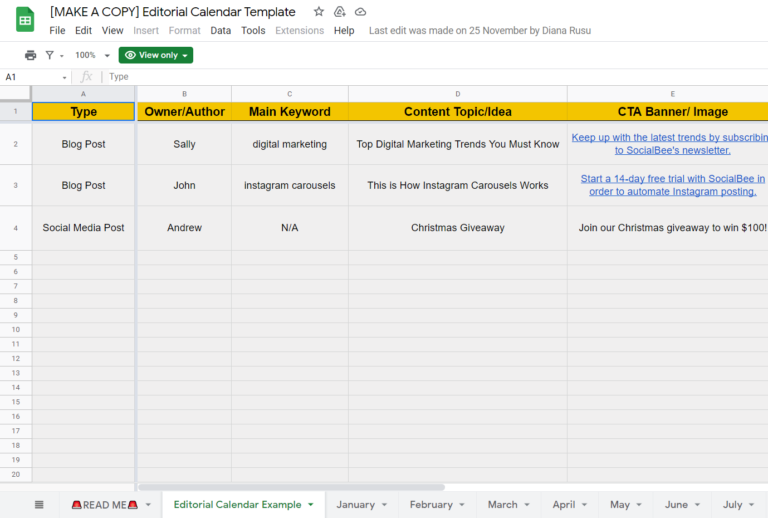Open the February tab dropdown arrow
Image resolution: width=768 pixels, height=518 pixels.
[462, 505]
